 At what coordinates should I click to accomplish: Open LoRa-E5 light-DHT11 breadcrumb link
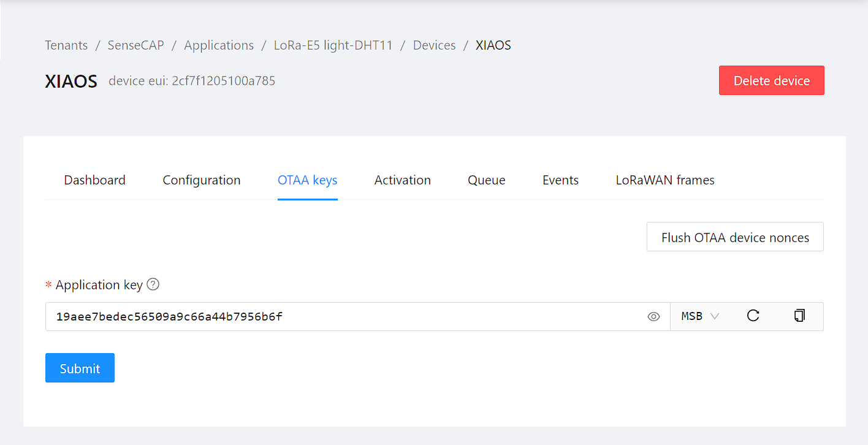point(333,45)
